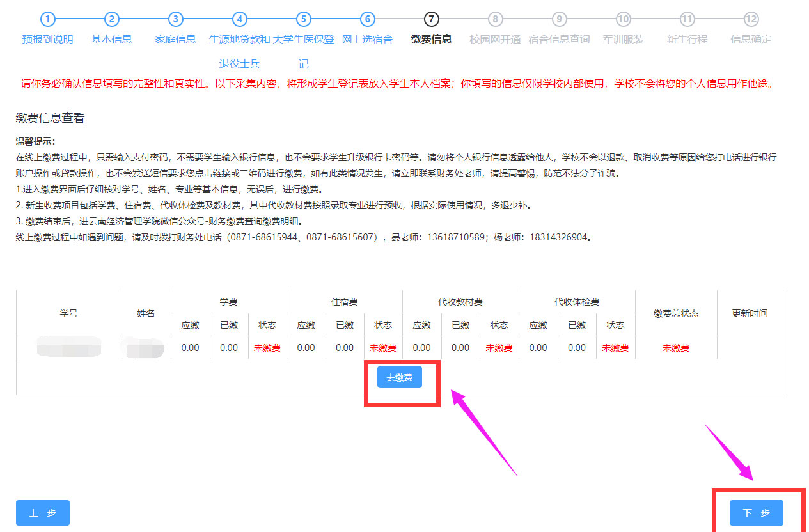Click step 12 circle icon
The image size is (809, 532).
751,19
